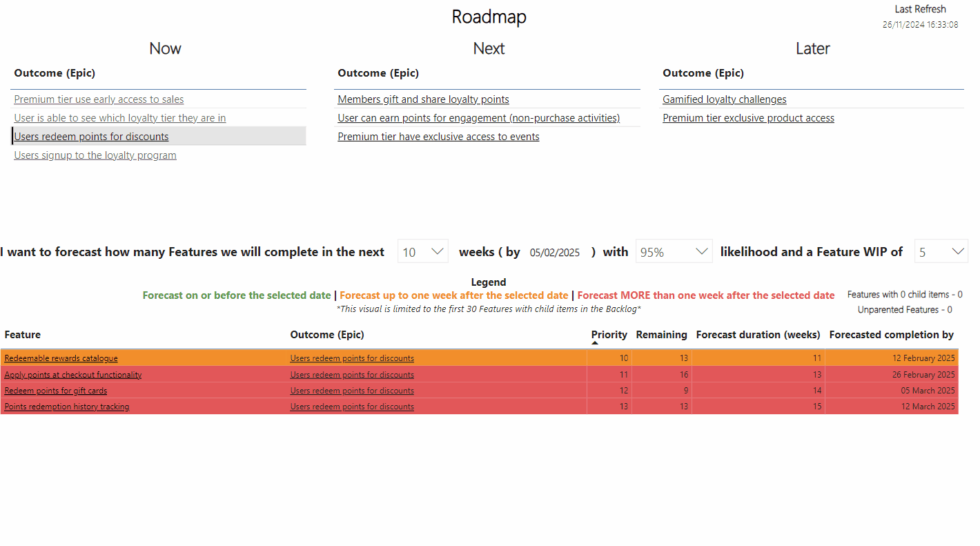The width and height of the screenshot is (980, 546).
Task: Open the "Redeem points for gift cards" feature
Action: pos(55,390)
